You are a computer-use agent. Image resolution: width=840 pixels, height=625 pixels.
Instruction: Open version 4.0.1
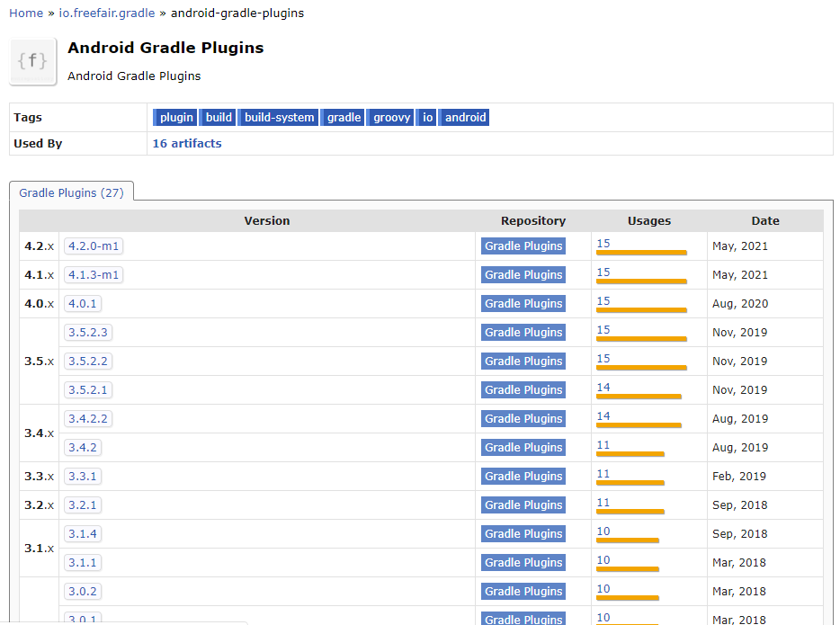point(83,304)
